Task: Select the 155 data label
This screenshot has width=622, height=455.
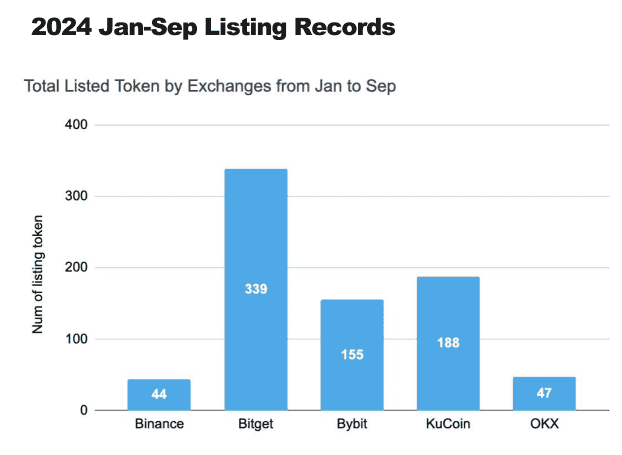Action: pyautogui.click(x=352, y=355)
